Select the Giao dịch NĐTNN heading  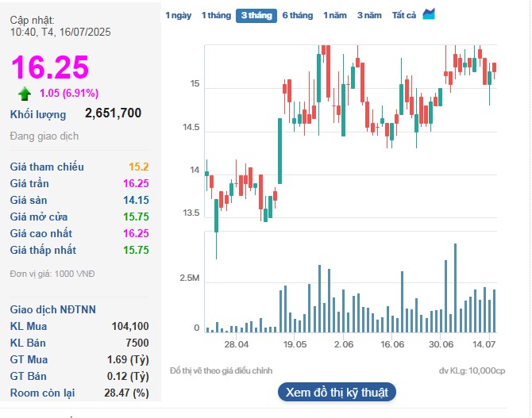[52, 309]
